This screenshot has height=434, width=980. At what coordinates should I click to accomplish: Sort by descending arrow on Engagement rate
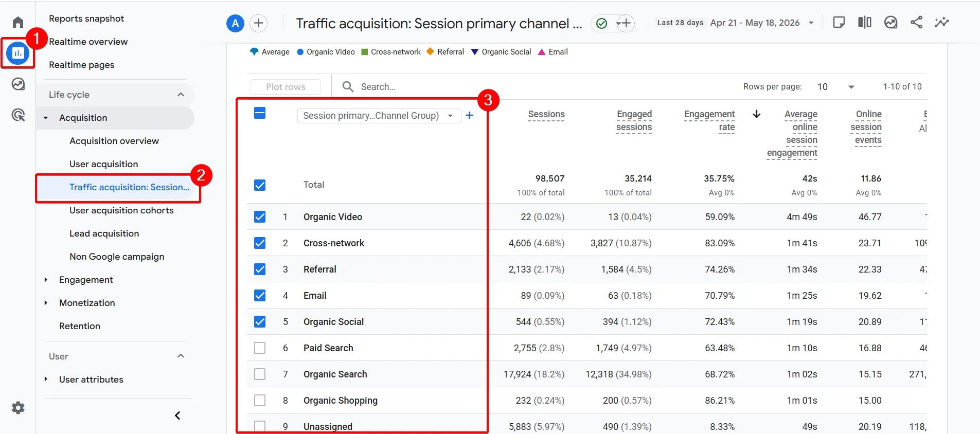(x=756, y=114)
